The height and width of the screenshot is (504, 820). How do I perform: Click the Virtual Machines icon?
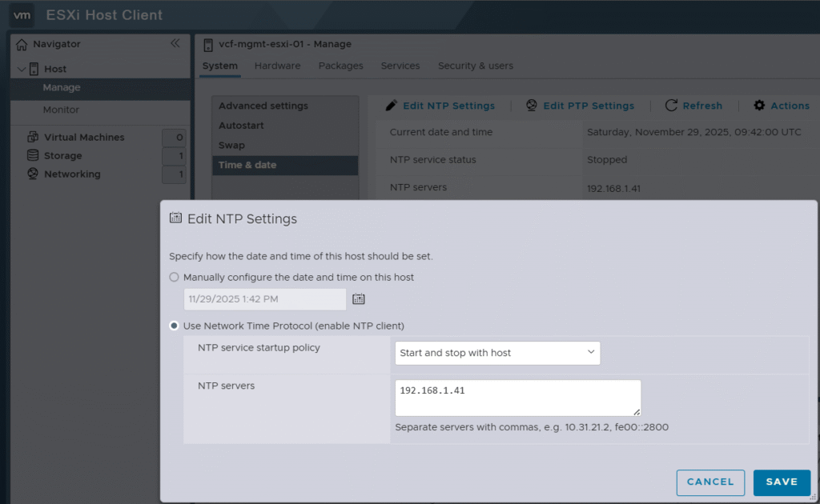tap(32, 137)
